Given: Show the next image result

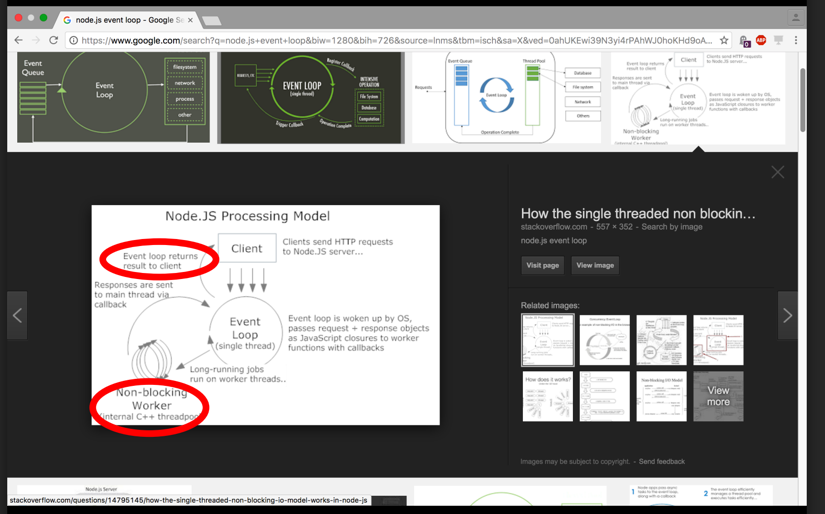Looking at the screenshot, I should [x=787, y=315].
